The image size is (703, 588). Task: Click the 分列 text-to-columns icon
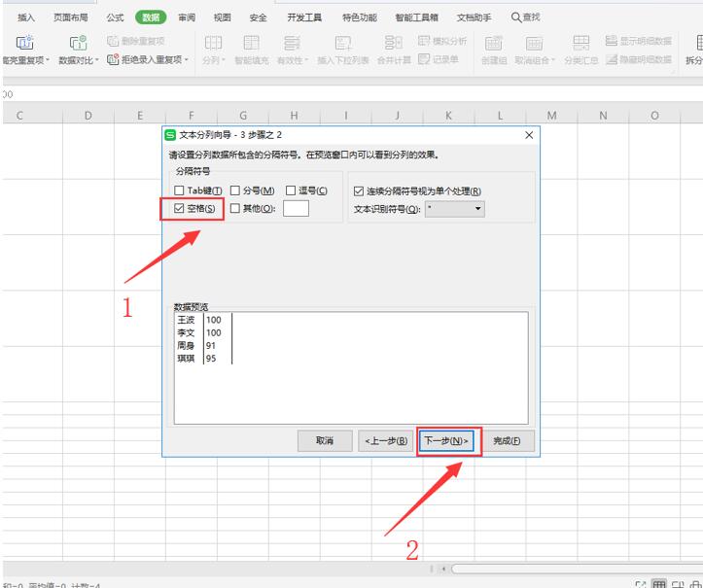click(x=213, y=43)
